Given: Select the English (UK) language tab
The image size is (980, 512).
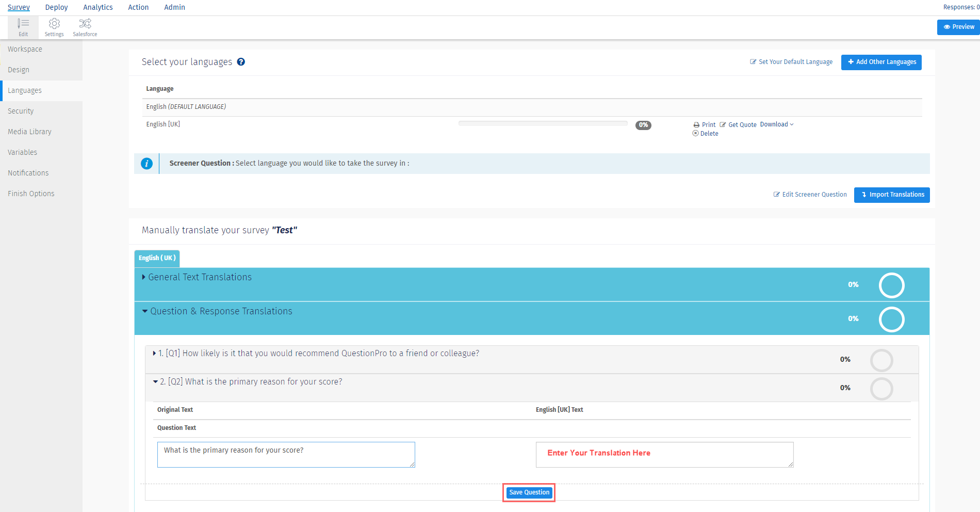Looking at the screenshot, I should click(x=156, y=258).
